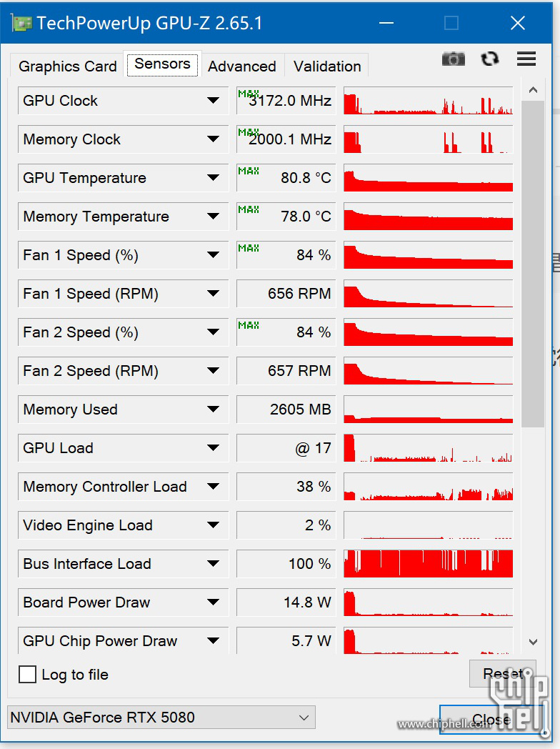This screenshot has width=560, height=749.
Task: Open the Advanced tab
Action: 242,66
